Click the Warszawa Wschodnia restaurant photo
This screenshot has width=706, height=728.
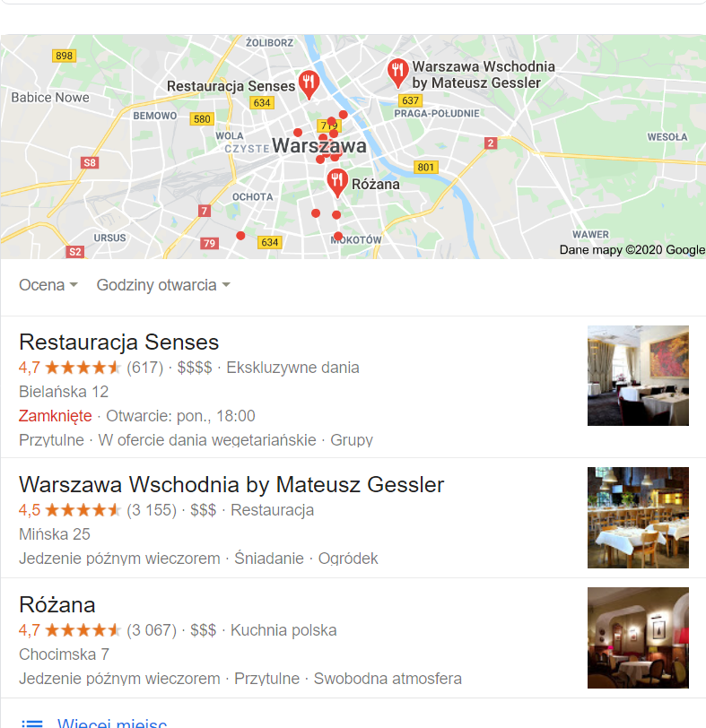click(638, 517)
